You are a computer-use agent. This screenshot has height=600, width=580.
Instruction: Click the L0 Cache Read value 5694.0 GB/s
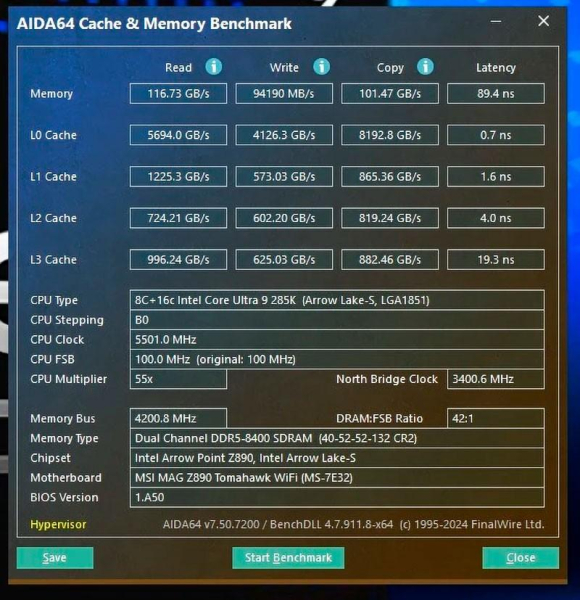[x=178, y=135]
